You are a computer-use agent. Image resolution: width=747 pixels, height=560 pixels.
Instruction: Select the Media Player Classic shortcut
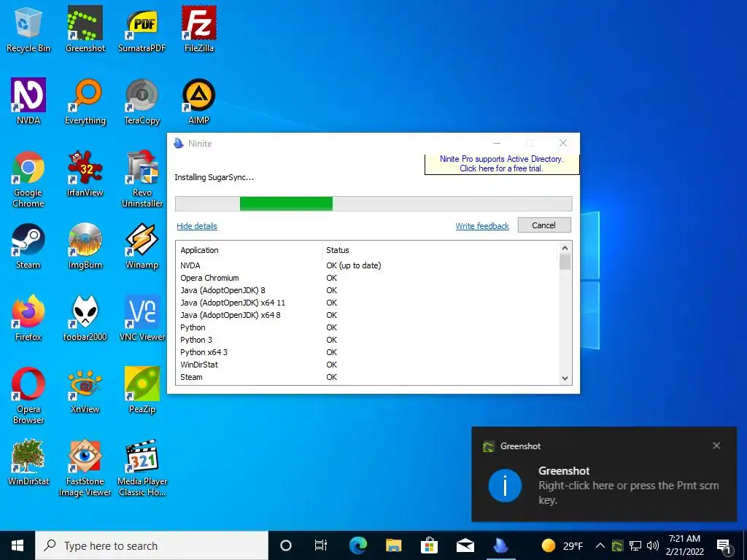142,468
